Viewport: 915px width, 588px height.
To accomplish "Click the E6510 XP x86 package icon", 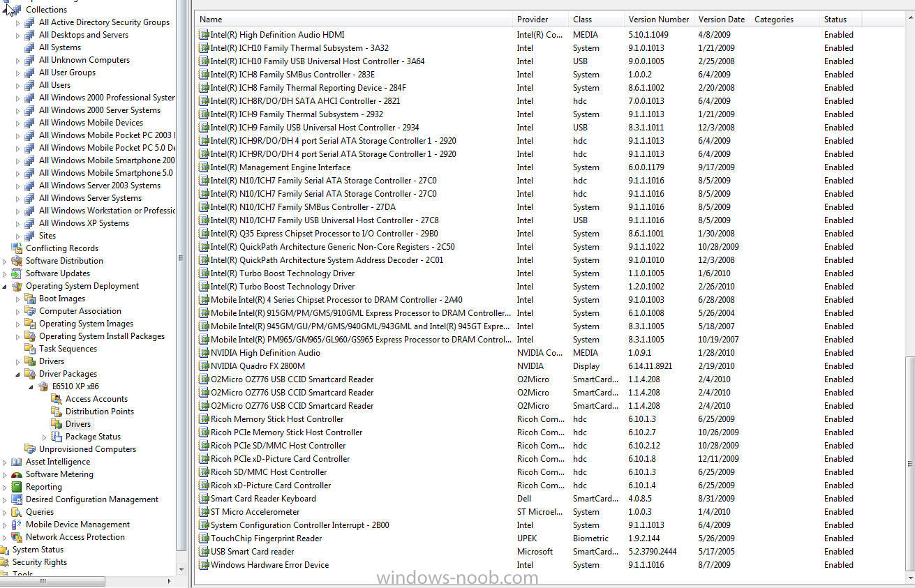I will (x=43, y=386).
